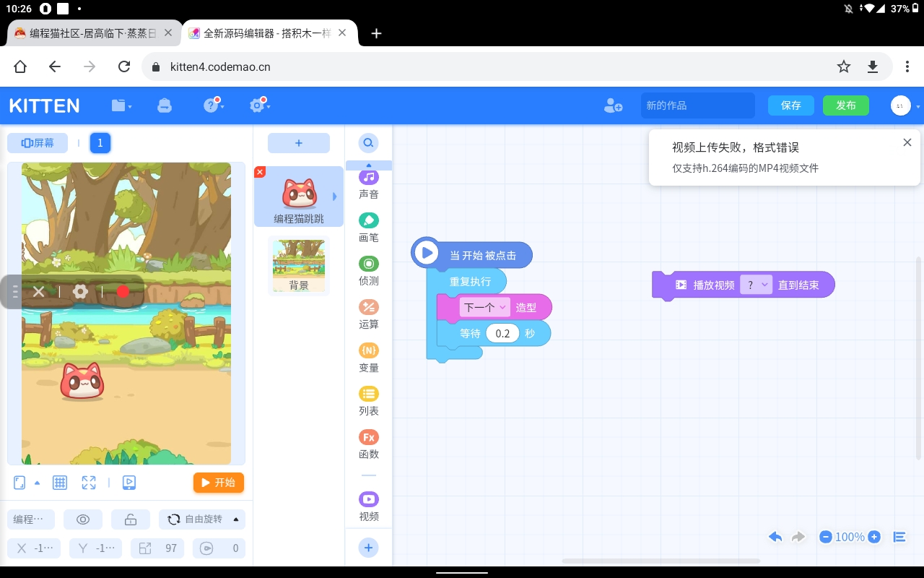
Task: Close the floating screen recorder toolbar
Action: pos(39,291)
